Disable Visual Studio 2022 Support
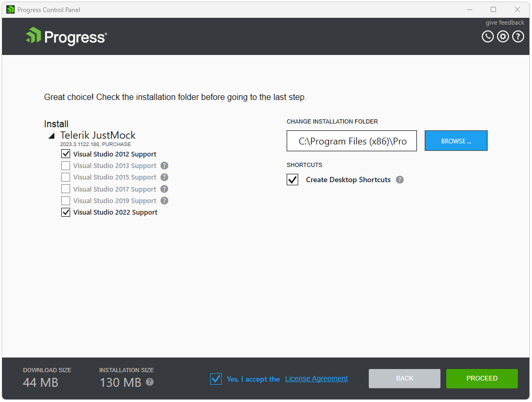 [65, 212]
